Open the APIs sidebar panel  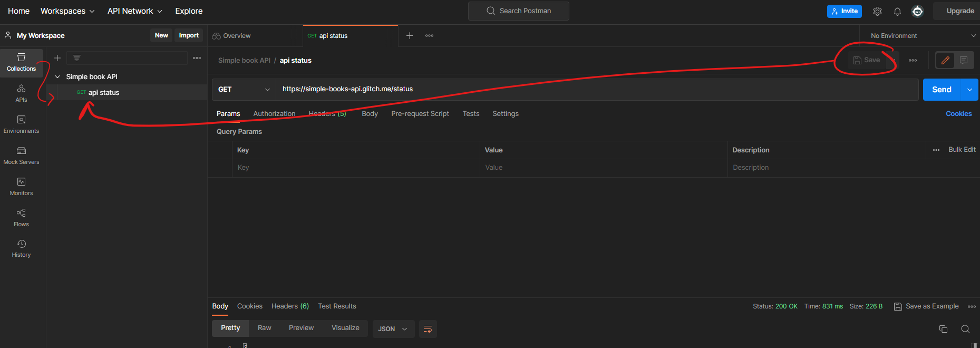[x=21, y=93]
